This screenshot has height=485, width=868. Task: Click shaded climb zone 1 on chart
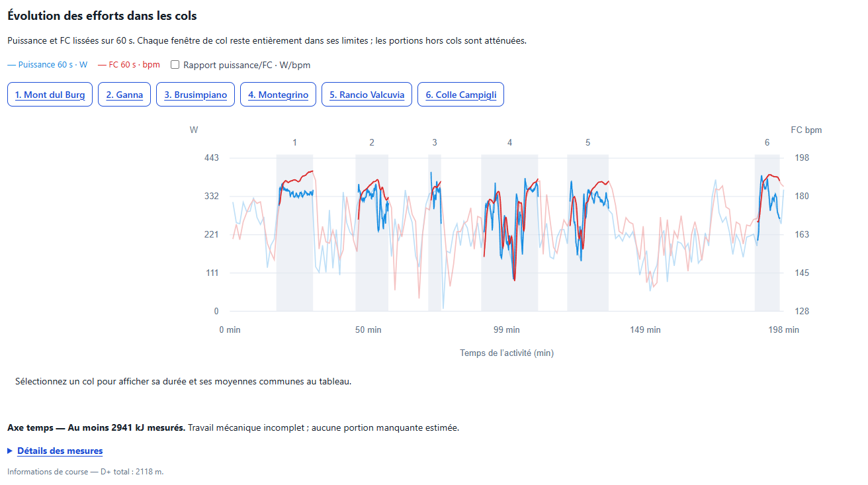(x=294, y=233)
